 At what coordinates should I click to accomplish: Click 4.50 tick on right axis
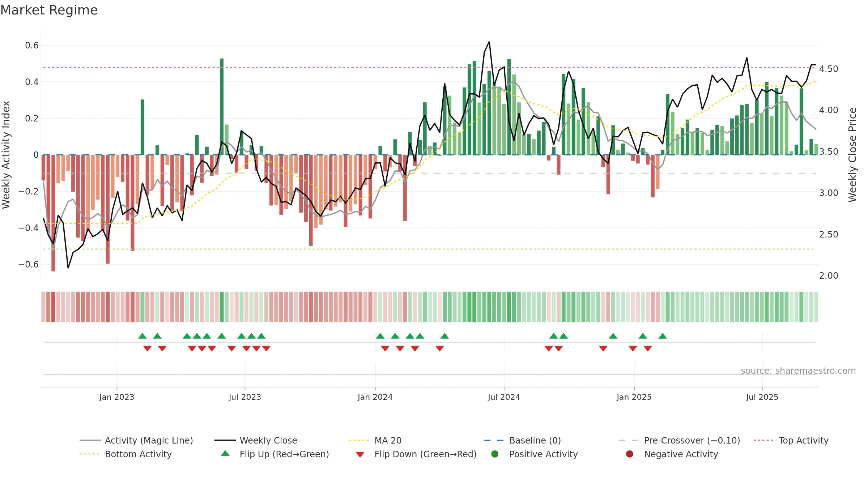pos(829,69)
